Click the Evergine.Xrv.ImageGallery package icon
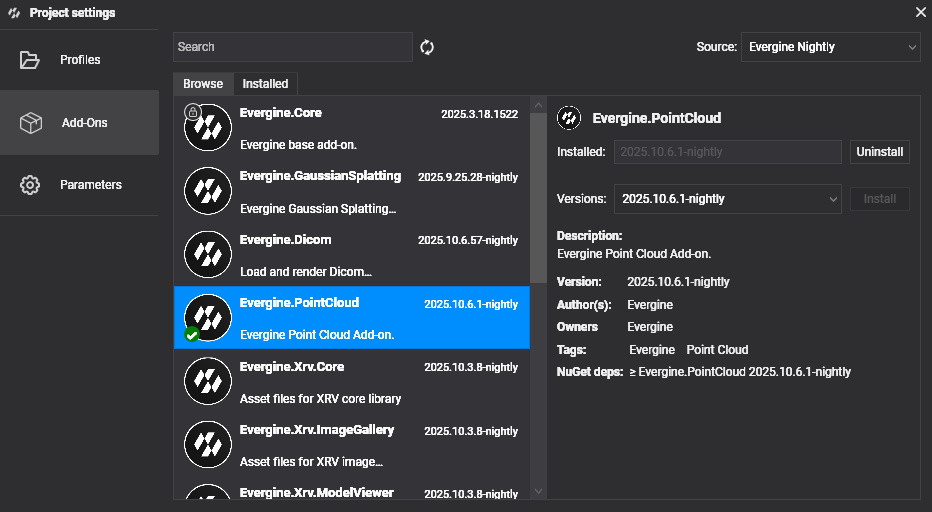Image resolution: width=932 pixels, height=512 pixels. click(x=208, y=444)
